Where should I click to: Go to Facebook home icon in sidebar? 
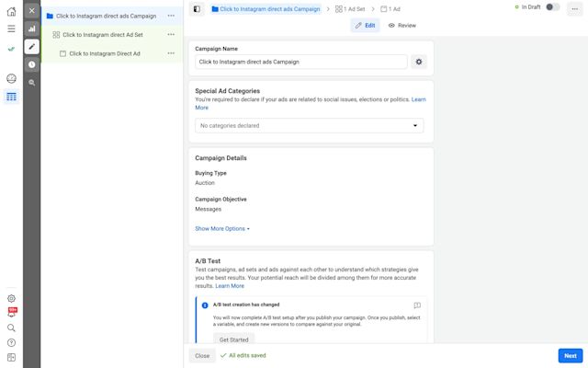coord(11,11)
